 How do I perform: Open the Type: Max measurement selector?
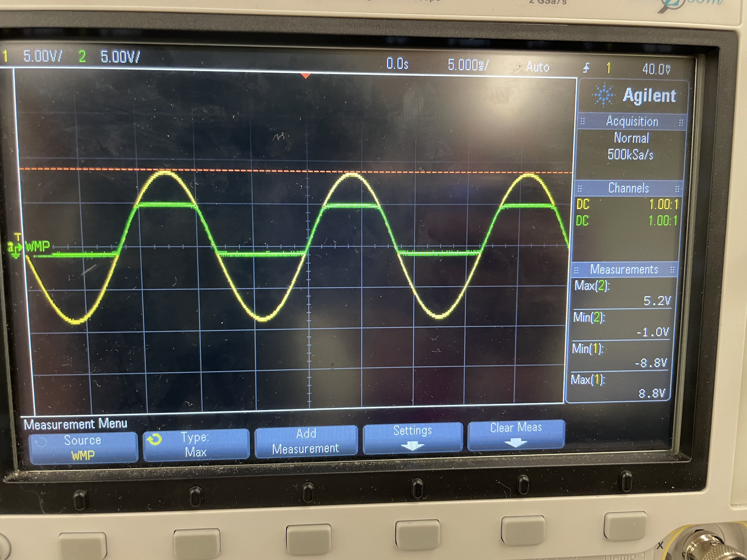196,445
